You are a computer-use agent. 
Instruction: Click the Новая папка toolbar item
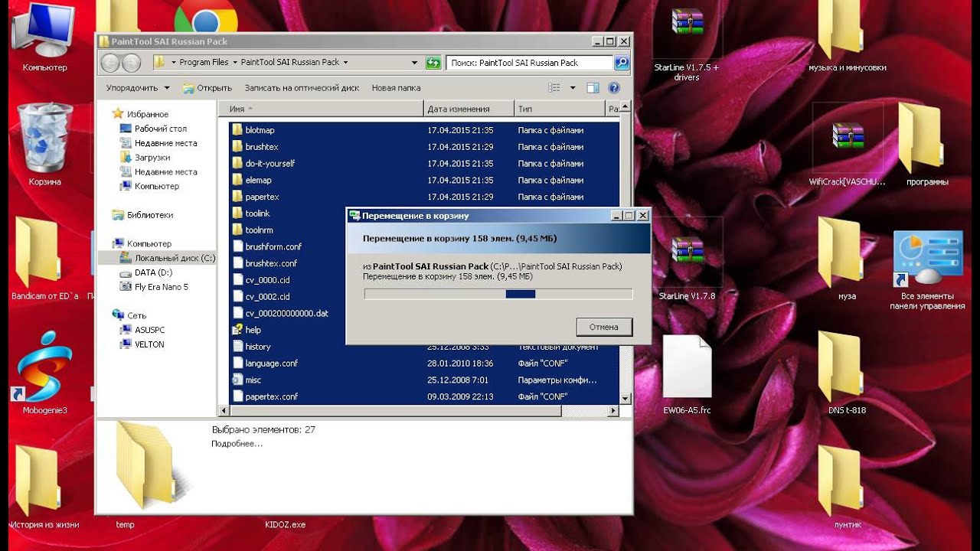(396, 88)
